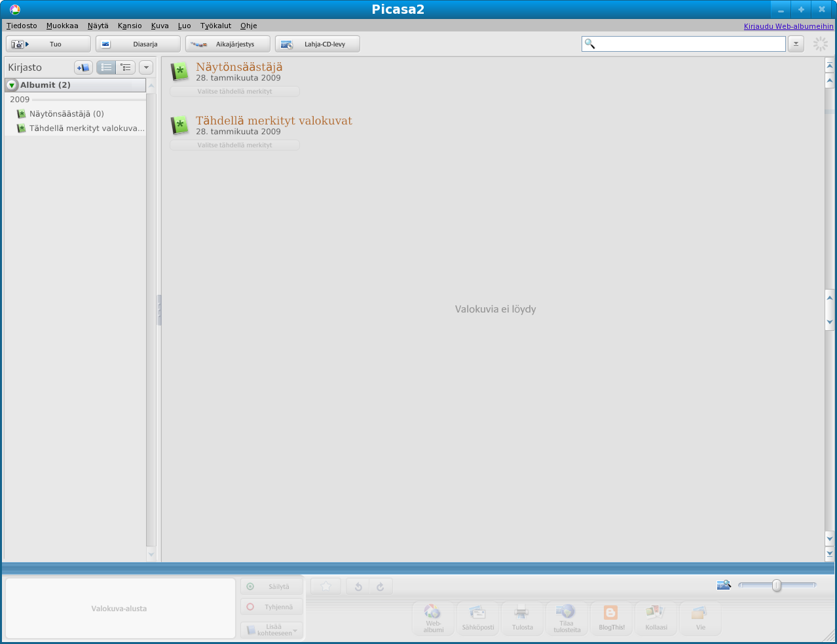Select the Näytönsäästäjä album in the library
The width and height of the screenshot is (837, 644).
pyautogui.click(x=66, y=114)
